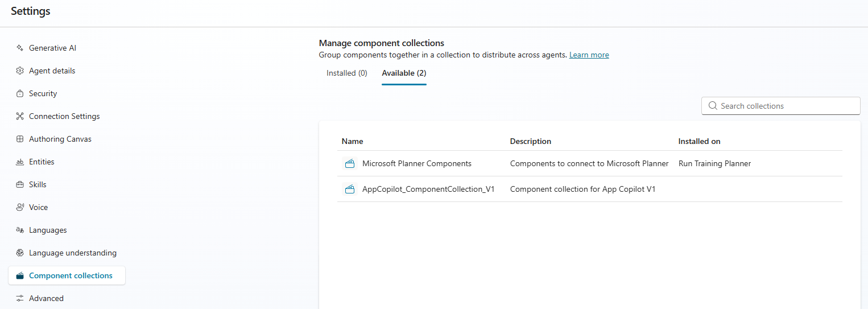Open AppCopilot_ComponentCollection_V1 collection
Viewport: 868px width, 309px height.
(428, 189)
